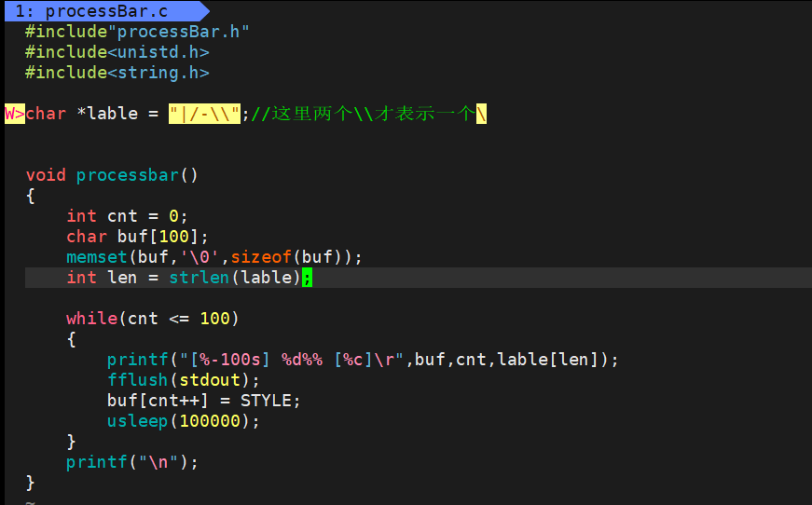The height and width of the screenshot is (505, 812).
Task: Click the green cursor after strlen(lable)
Action: pyautogui.click(x=307, y=278)
